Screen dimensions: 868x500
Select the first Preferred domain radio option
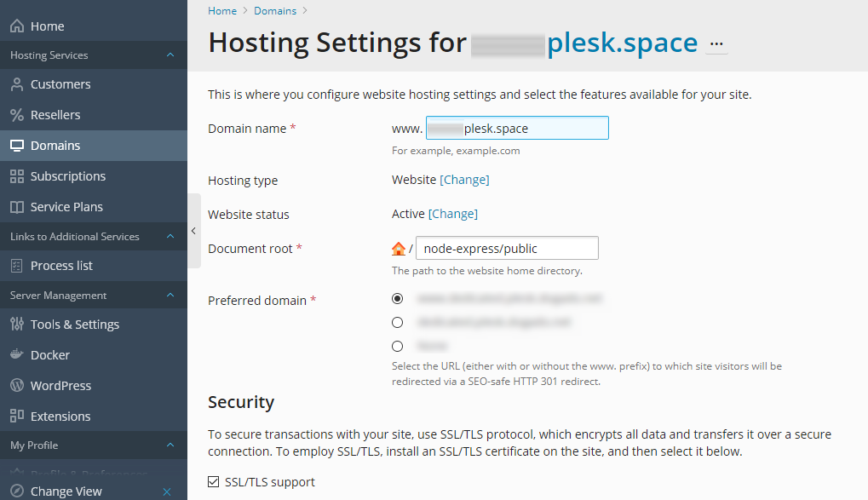tap(398, 298)
